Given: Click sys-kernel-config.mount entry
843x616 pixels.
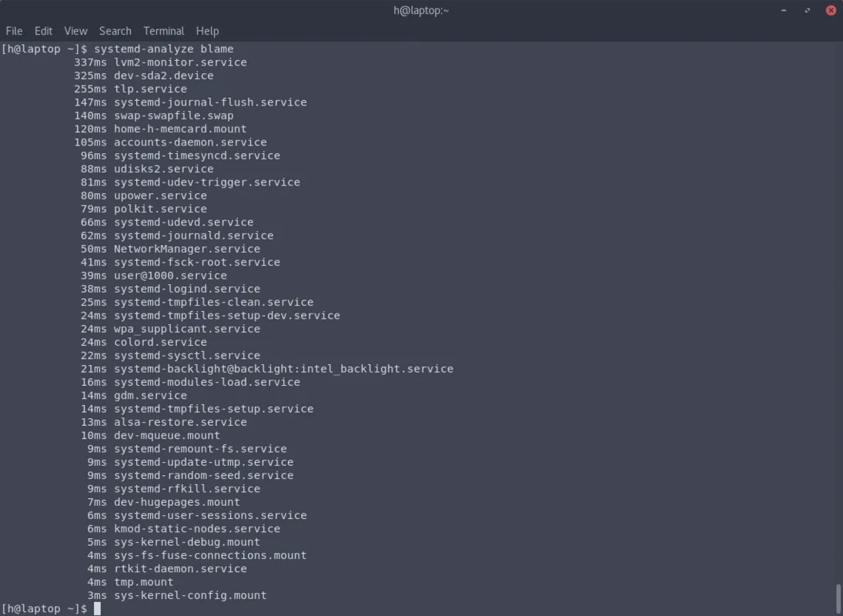Looking at the screenshot, I should (x=177, y=595).
